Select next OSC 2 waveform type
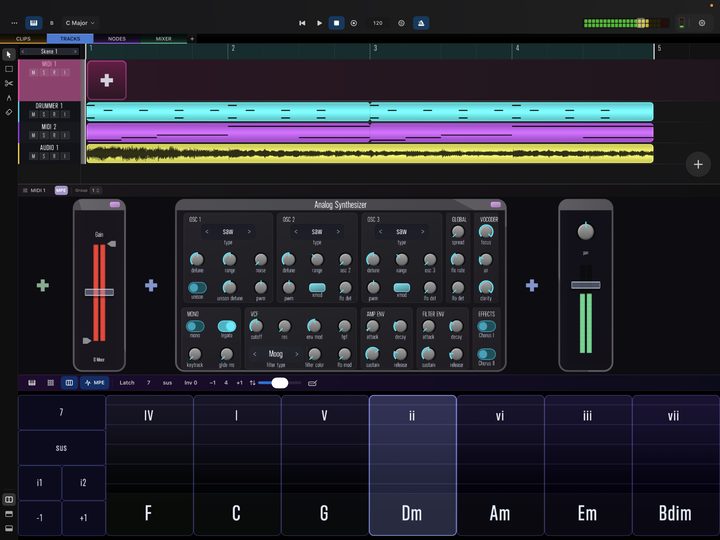 coord(338,231)
